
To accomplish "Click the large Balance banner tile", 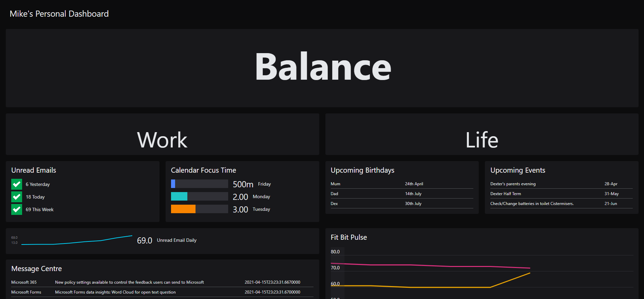I will (x=322, y=68).
